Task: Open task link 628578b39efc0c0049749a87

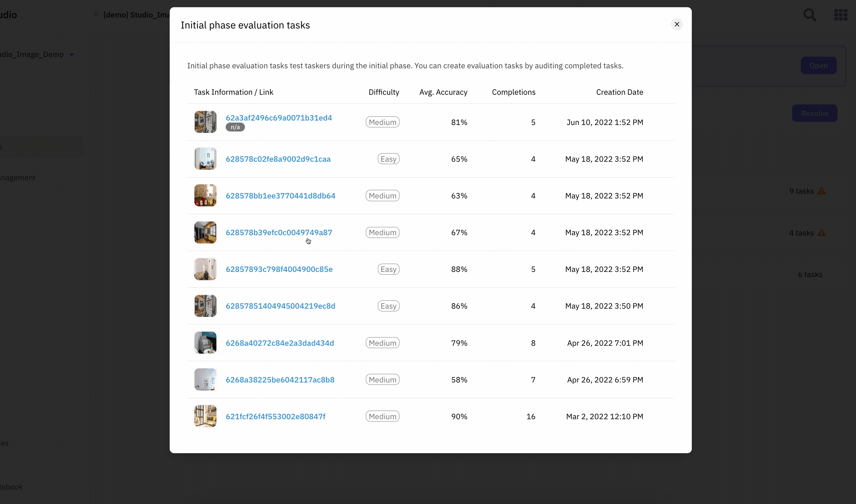Action: tap(279, 232)
